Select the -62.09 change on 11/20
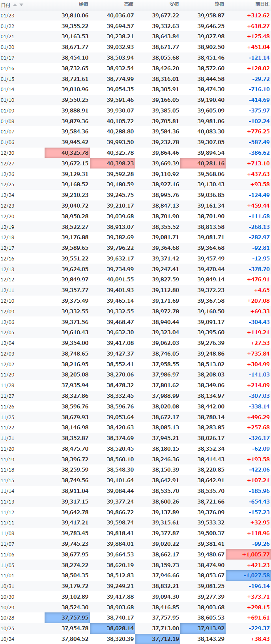Image resolution: width=271 pixels, height=644 pixels. click(261, 449)
